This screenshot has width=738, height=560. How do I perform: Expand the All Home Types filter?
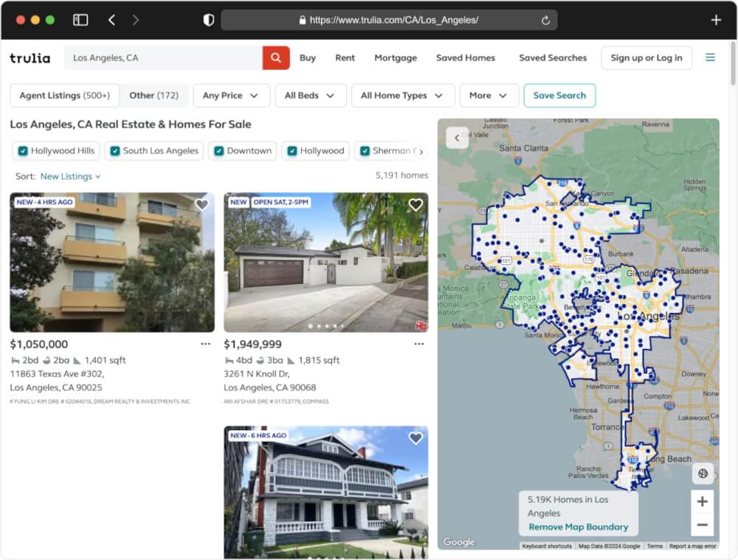(x=402, y=95)
